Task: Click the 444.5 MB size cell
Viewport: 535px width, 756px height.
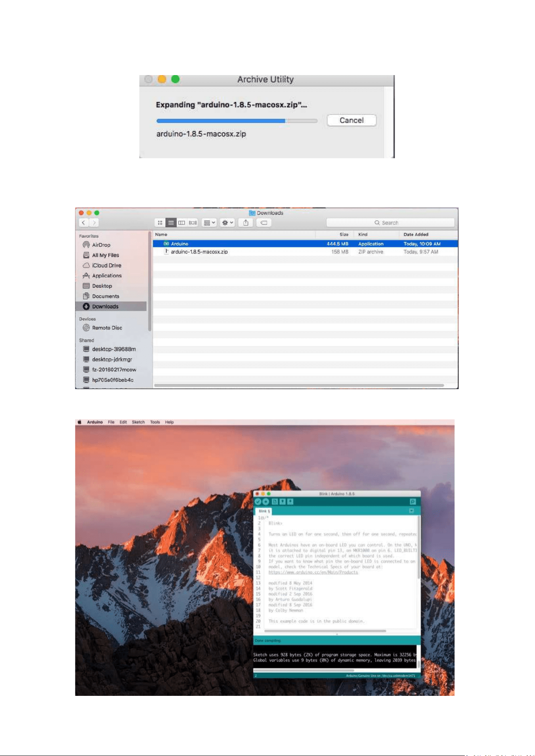Action: tap(337, 244)
